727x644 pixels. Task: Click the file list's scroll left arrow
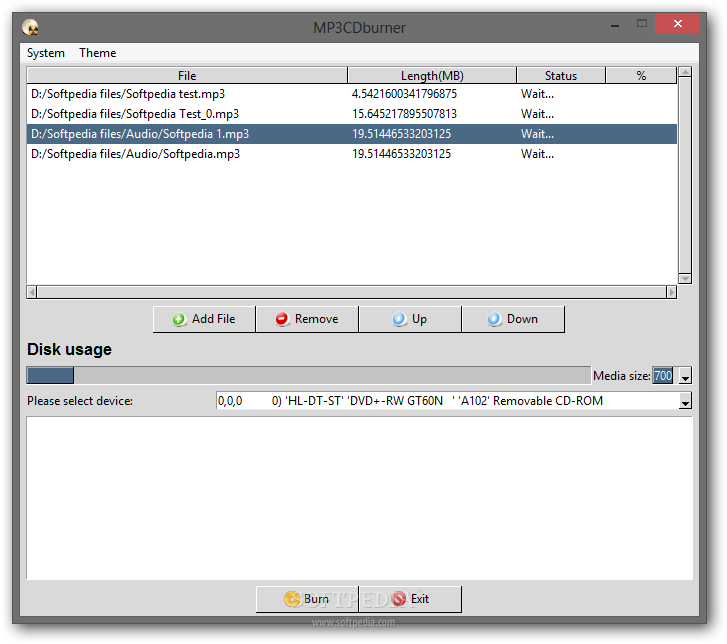pos(32,292)
